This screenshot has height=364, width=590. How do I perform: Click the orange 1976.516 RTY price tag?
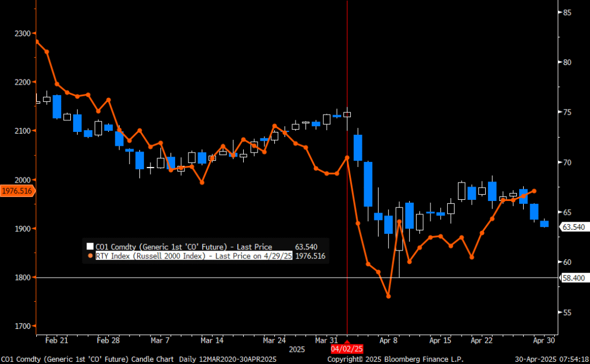[x=17, y=191]
